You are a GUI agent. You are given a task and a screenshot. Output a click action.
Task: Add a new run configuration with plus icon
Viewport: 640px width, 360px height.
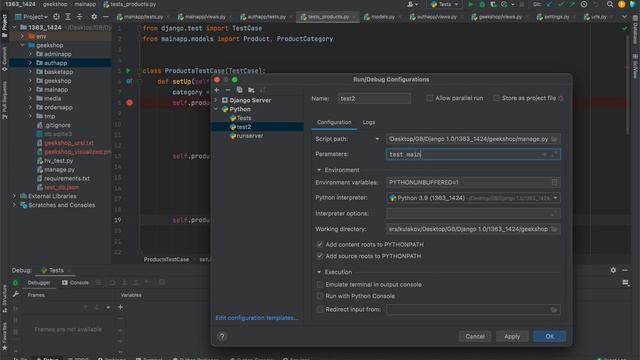[x=217, y=90]
